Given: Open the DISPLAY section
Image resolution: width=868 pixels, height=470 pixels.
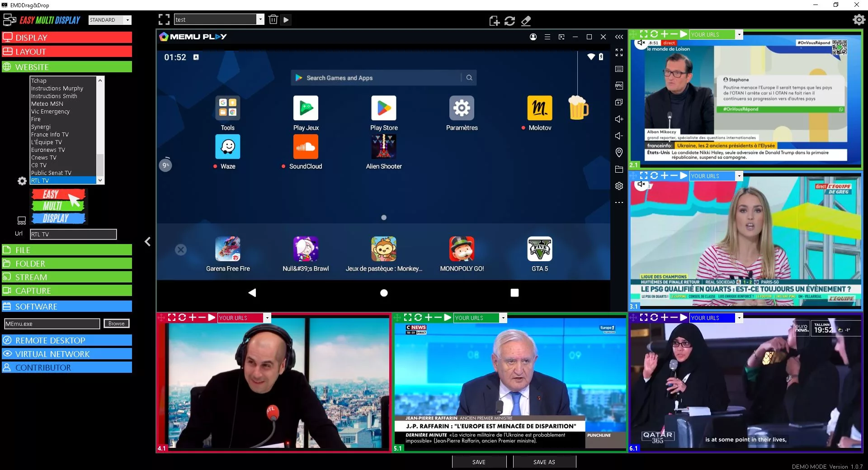Looking at the screenshot, I should click(x=67, y=38).
